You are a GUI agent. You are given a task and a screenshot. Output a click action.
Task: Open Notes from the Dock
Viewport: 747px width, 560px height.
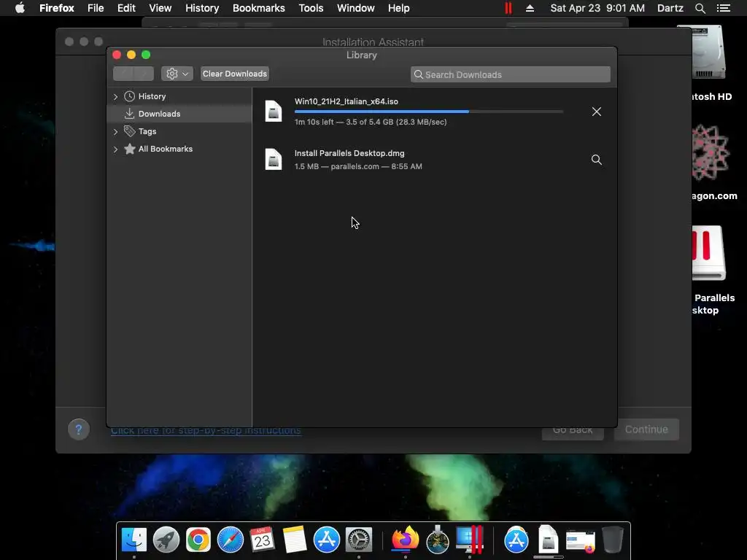[x=295, y=540]
